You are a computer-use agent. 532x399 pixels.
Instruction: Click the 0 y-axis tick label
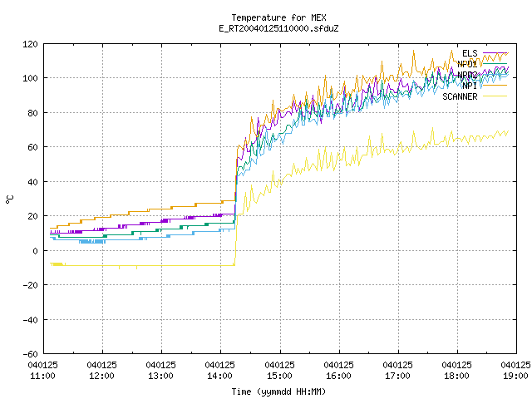35,251
